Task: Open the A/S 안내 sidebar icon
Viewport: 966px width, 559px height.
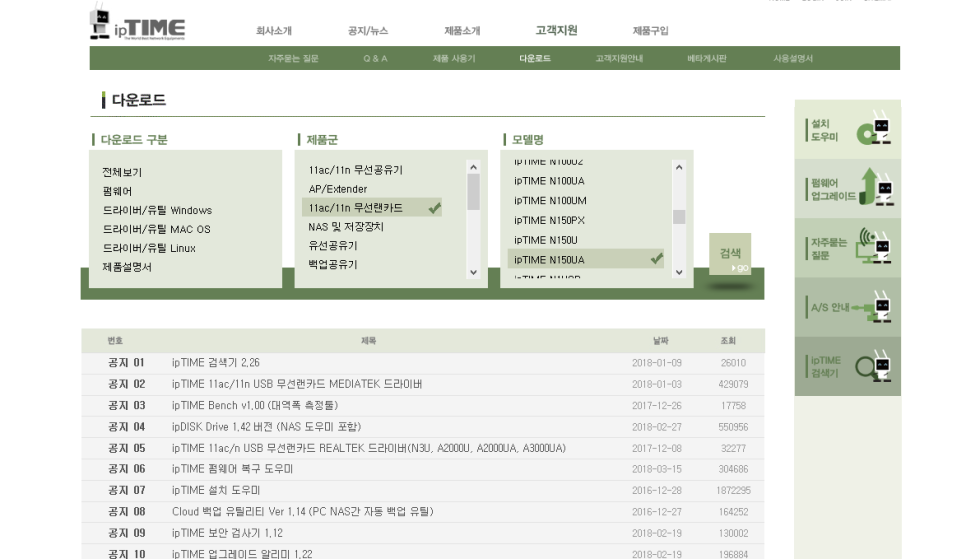Action: pos(848,307)
